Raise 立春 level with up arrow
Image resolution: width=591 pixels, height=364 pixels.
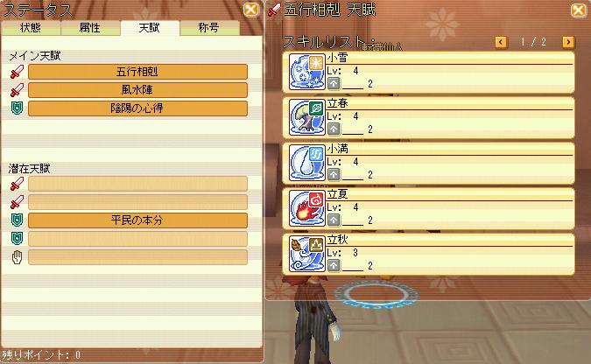click(x=334, y=129)
